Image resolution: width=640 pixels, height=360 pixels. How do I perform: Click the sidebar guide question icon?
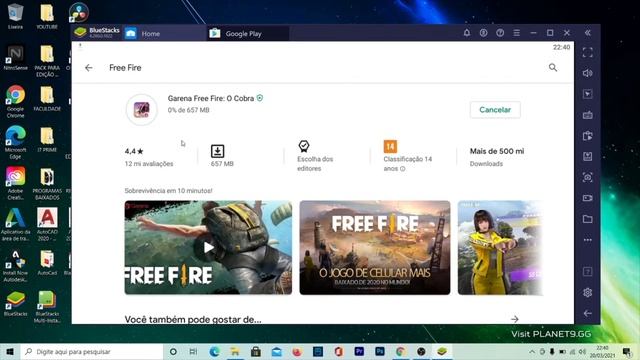point(588,271)
